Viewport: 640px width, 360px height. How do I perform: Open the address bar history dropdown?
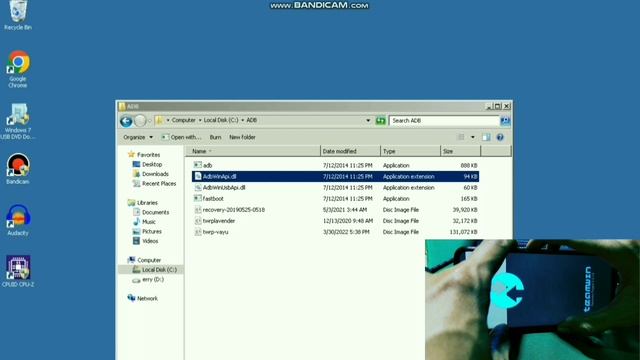368,120
